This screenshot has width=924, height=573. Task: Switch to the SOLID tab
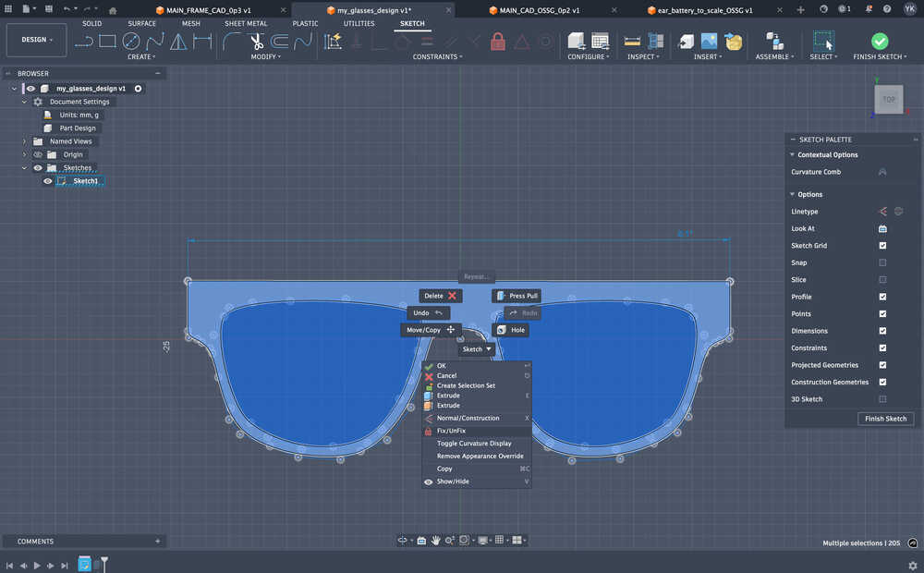(91, 23)
